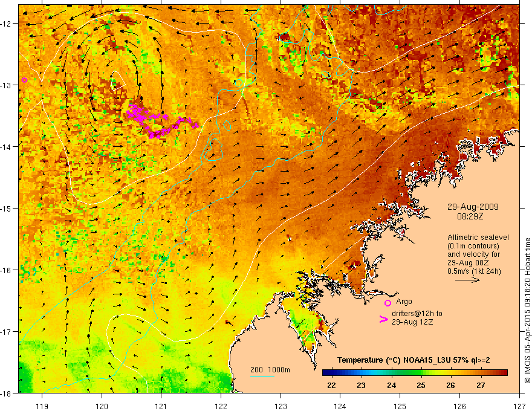This screenshot has height=411, width=532.
Task: Click the 0.5m/s velocity scale arrow
Action: (x=467, y=280)
